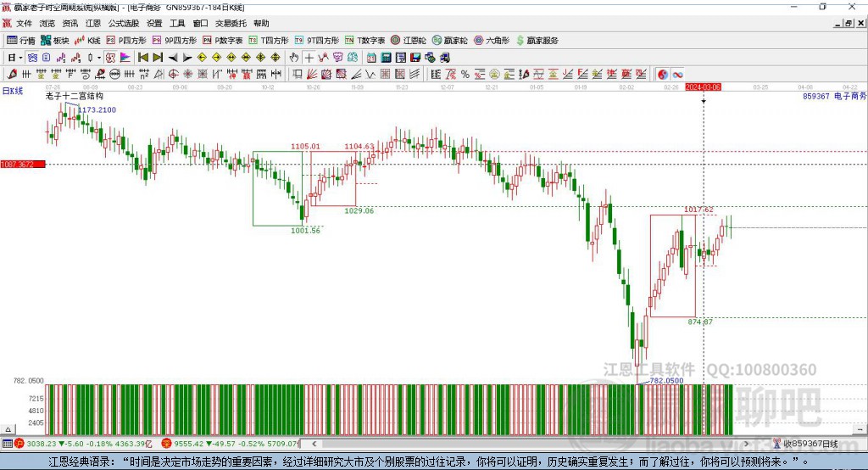Click the 1173.2100 high price label
Screen dimensions: 868x470
(97, 109)
